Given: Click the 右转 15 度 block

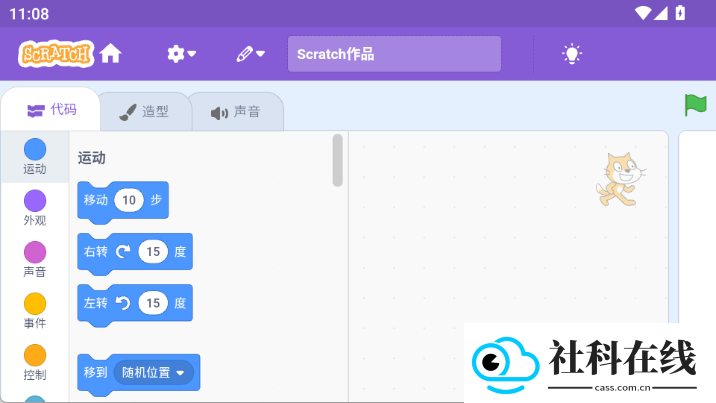Looking at the screenshot, I should pos(135,252).
